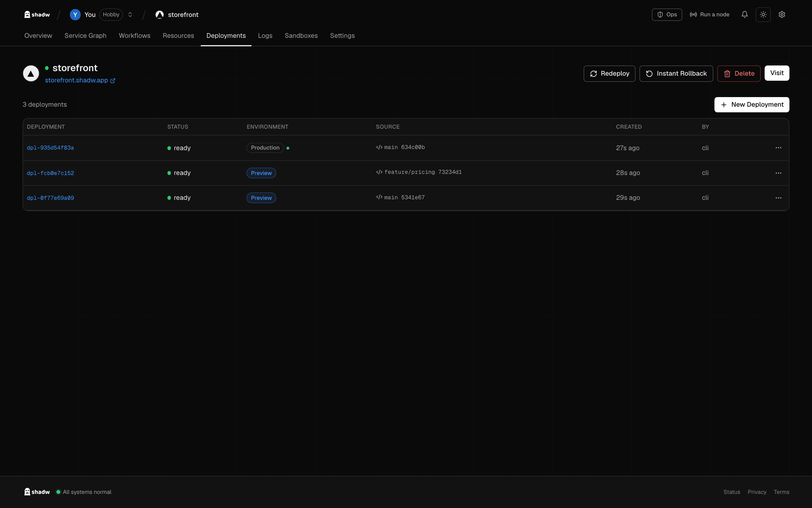812x508 pixels.
Task: Open the footer Privacy link
Action: coord(757,492)
